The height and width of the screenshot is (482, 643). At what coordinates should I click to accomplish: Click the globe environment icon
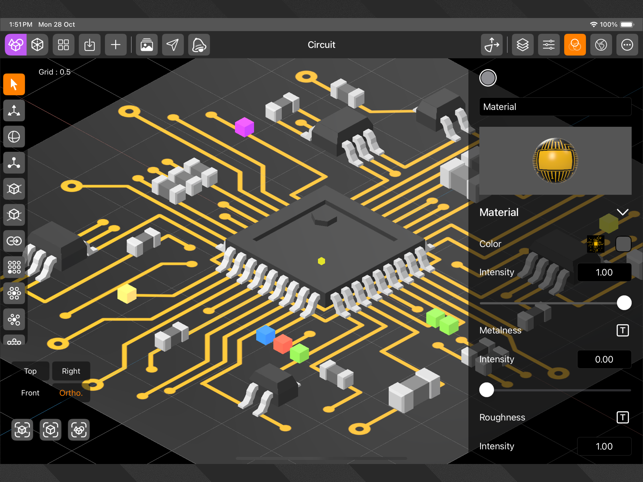point(601,45)
